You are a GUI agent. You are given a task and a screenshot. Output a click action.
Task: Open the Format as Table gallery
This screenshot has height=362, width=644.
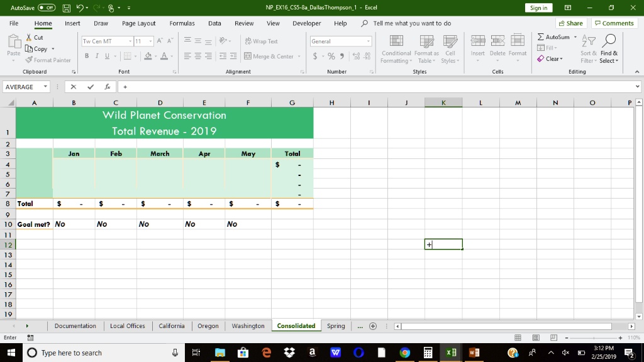pos(426,49)
